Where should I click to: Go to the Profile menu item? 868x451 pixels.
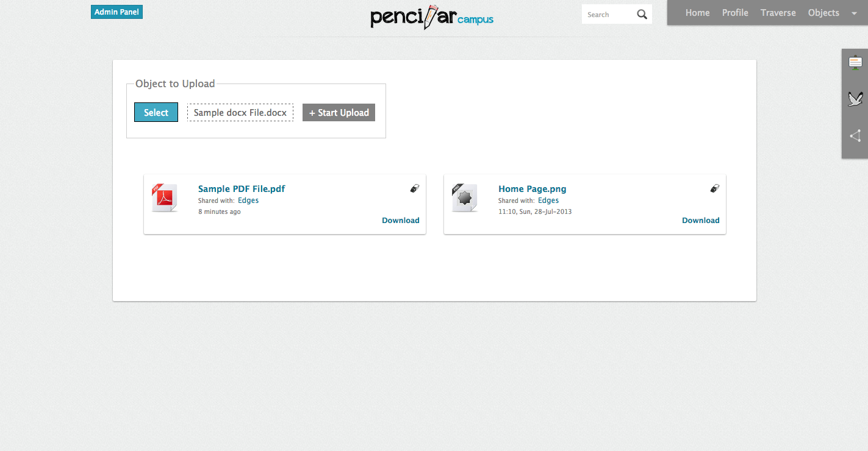pos(735,13)
